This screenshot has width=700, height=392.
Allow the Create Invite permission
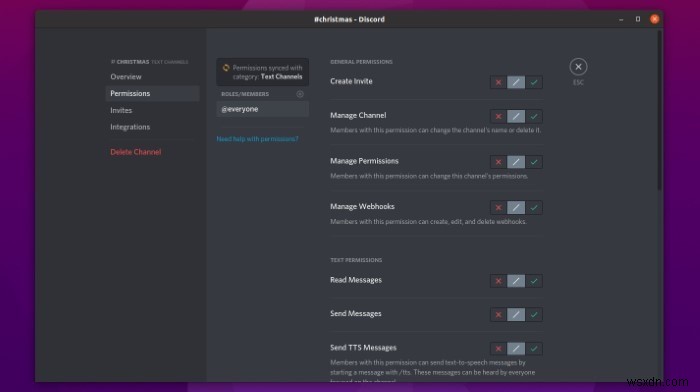(534, 82)
